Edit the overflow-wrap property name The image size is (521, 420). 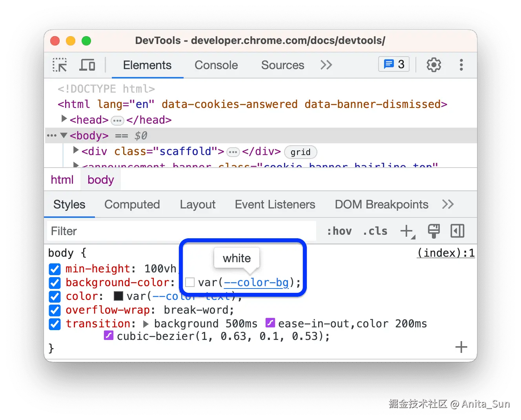pos(107,310)
